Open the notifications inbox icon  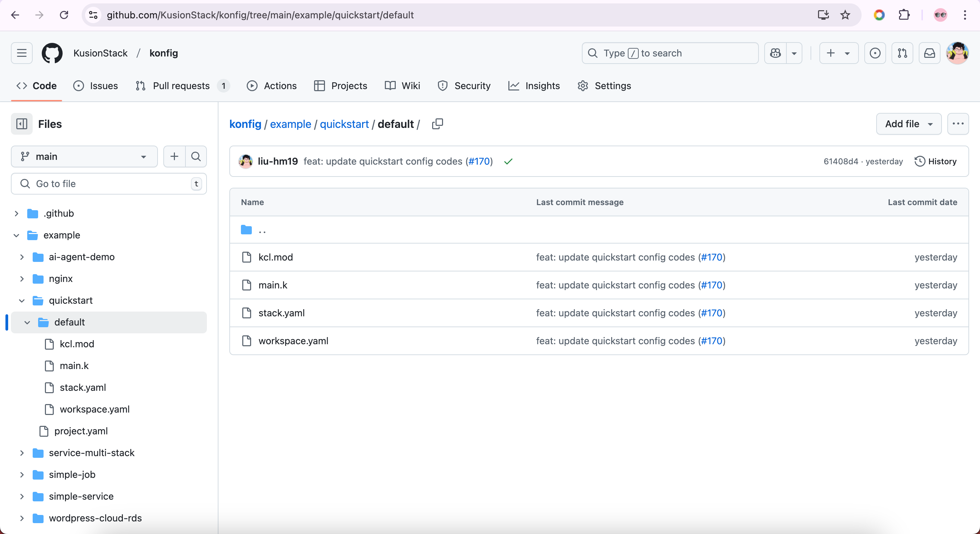tap(929, 53)
